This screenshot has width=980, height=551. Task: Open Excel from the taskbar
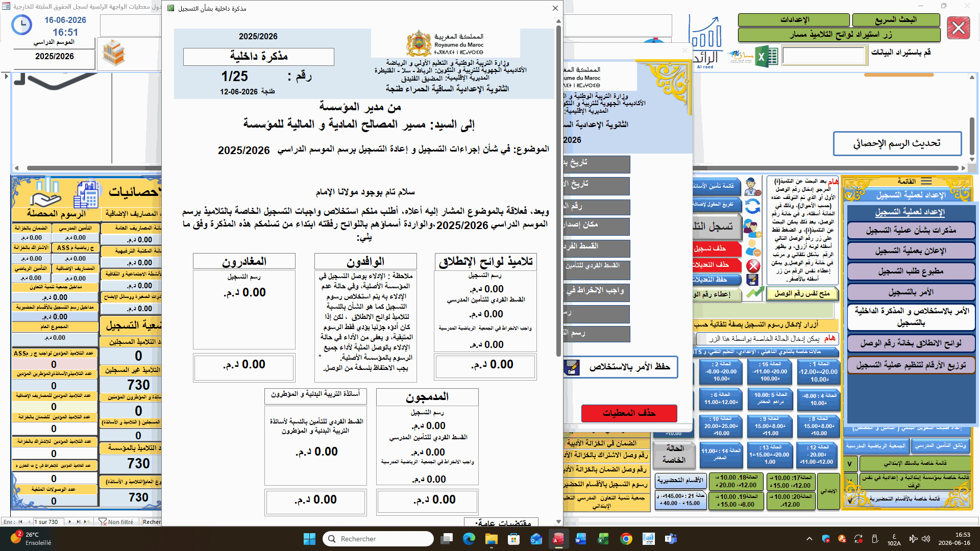point(603,539)
